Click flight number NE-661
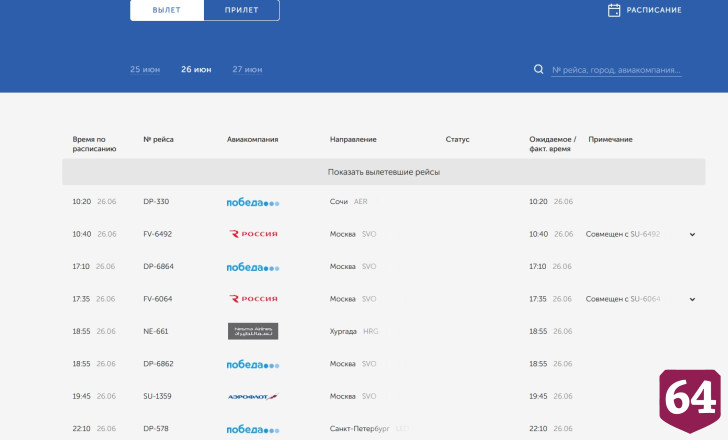The height and width of the screenshot is (440, 728). pyautogui.click(x=156, y=331)
